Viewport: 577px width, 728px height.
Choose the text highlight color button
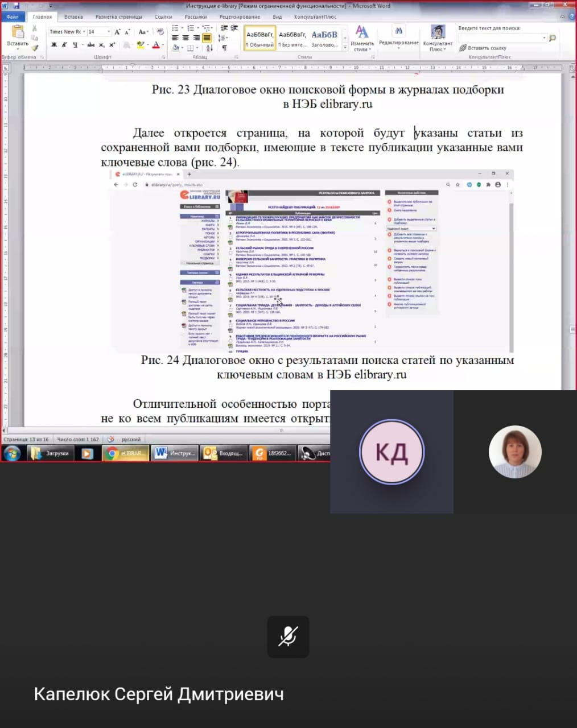click(141, 45)
